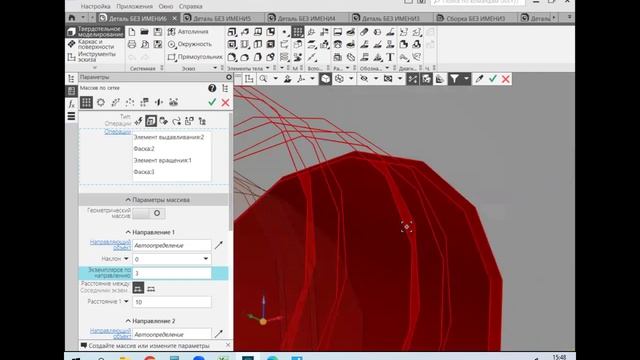Click the New document icon
This screenshot has height=360, width=640.
pyautogui.click(x=132, y=32)
